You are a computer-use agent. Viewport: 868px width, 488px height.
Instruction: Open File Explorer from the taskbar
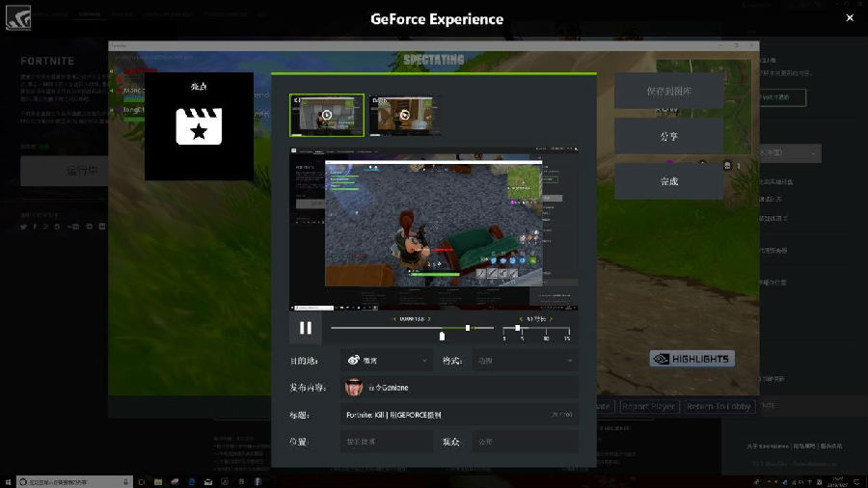pyautogui.click(x=158, y=482)
